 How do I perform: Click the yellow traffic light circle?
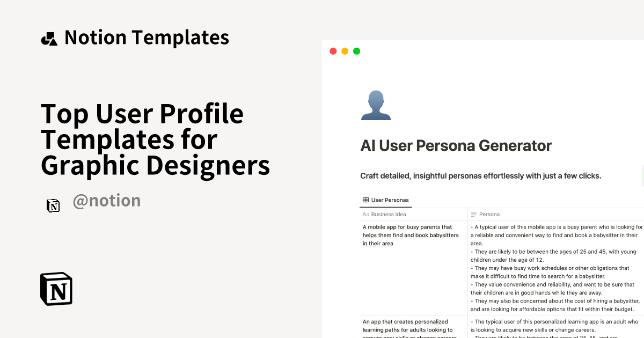tap(345, 51)
